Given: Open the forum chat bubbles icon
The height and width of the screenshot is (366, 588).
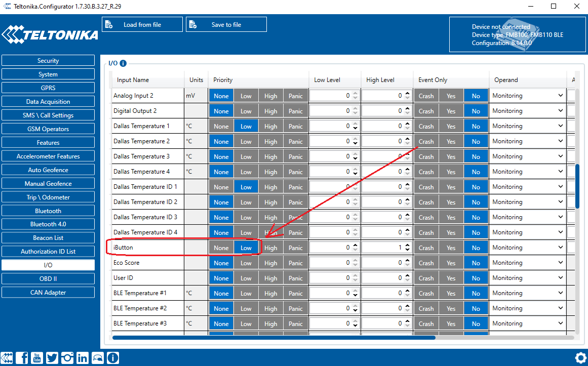Looking at the screenshot, I should click(98, 358).
